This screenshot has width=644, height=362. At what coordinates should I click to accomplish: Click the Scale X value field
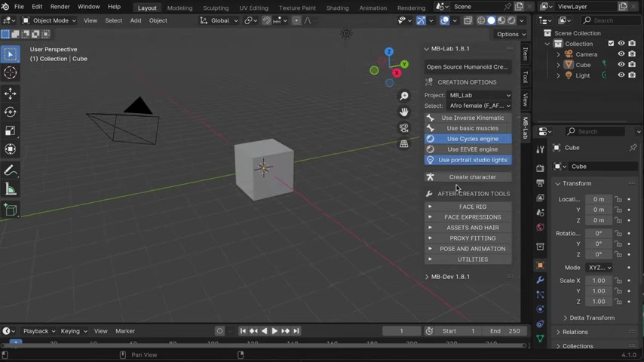599,281
